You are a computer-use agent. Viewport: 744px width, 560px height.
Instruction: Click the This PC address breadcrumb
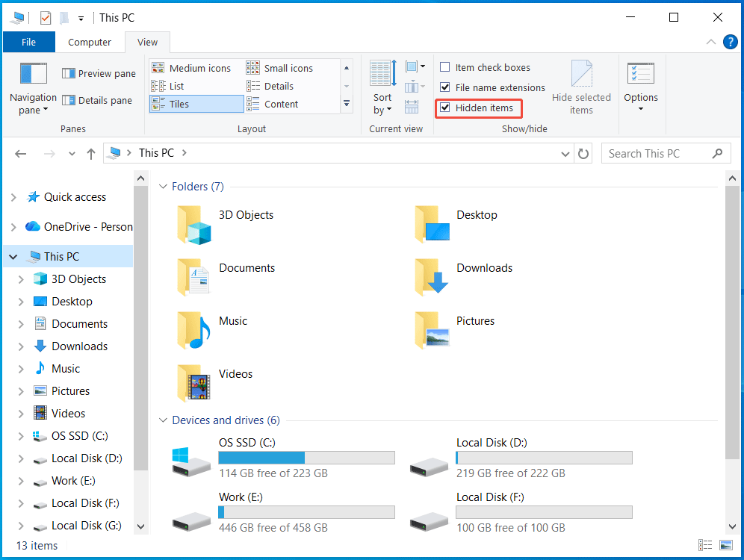(156, 153)
